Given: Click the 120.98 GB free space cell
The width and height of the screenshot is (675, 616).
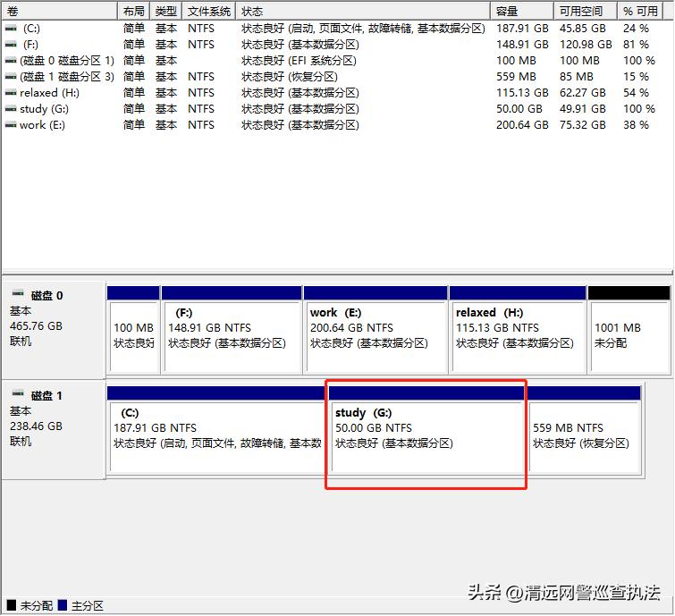Looking at the screenshot, I should click(x=586, y=45).
